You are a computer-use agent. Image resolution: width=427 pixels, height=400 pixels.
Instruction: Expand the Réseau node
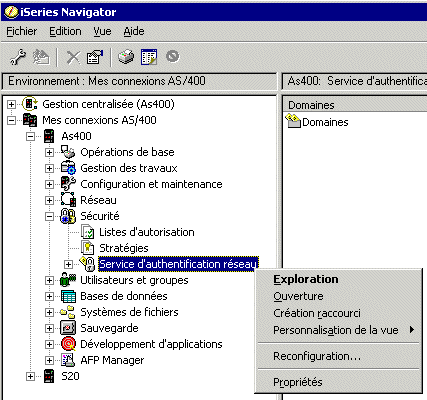49,200
